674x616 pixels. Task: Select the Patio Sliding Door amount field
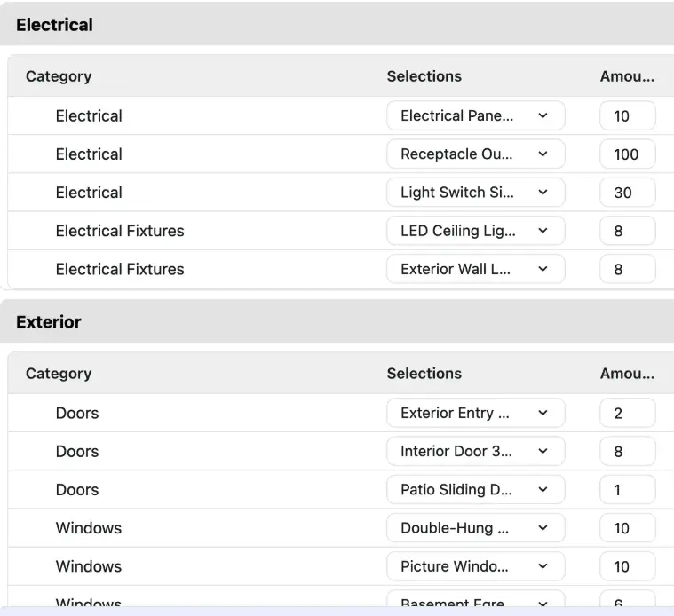(627, 490)
